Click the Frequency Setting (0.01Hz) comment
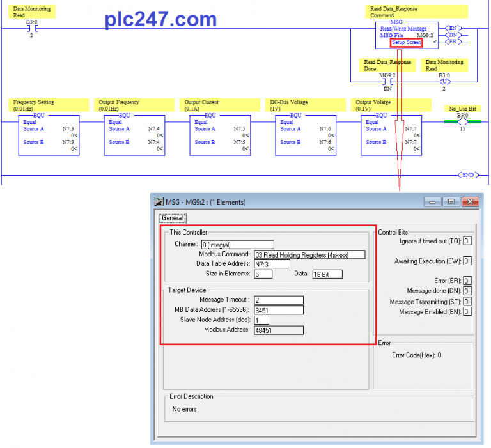The height and width of the screenshot is (448, 491). [x=49, y=105]
